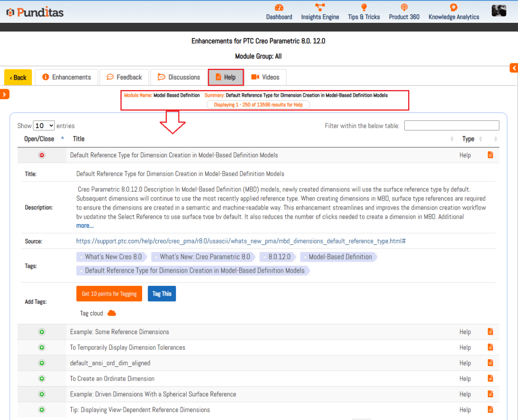Open the Product 360 icon
This screenshot has width=518, height=420.
click(x=404, y=8)
